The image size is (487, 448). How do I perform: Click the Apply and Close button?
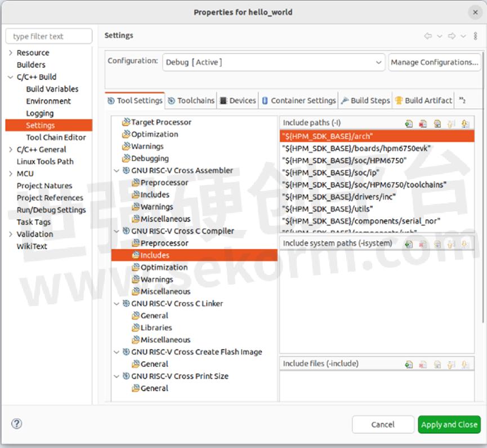click(x=449, y=424)
